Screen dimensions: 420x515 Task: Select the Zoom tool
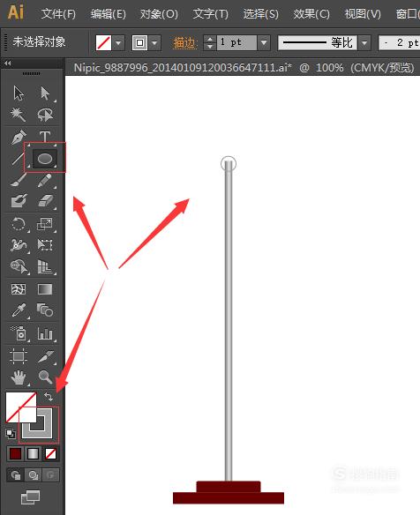(45, 377)
